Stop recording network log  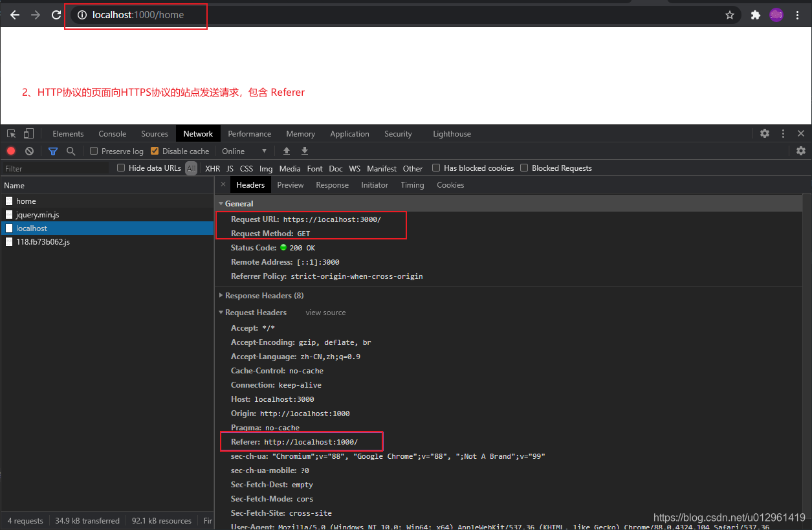tap(11, 151)
